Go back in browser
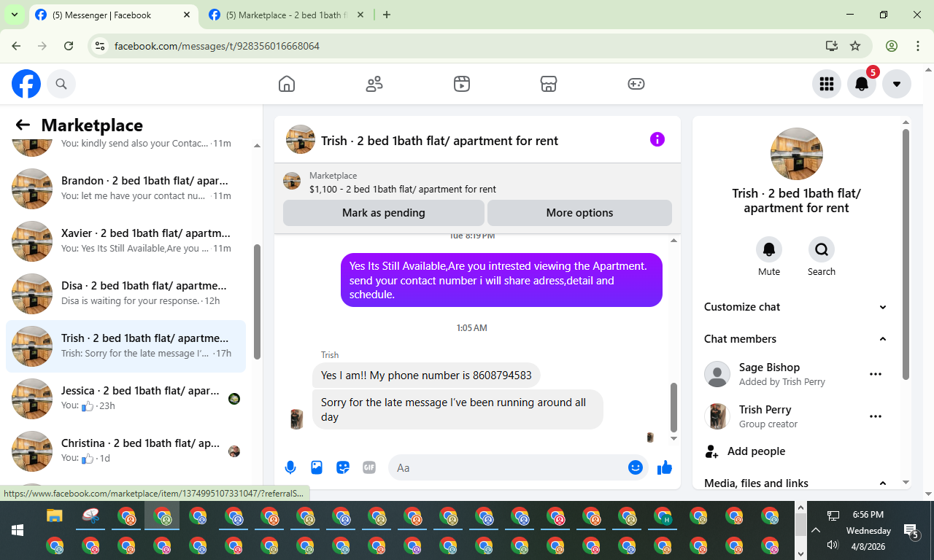Screen dimensions: 934x560 (x=16, y=46)
